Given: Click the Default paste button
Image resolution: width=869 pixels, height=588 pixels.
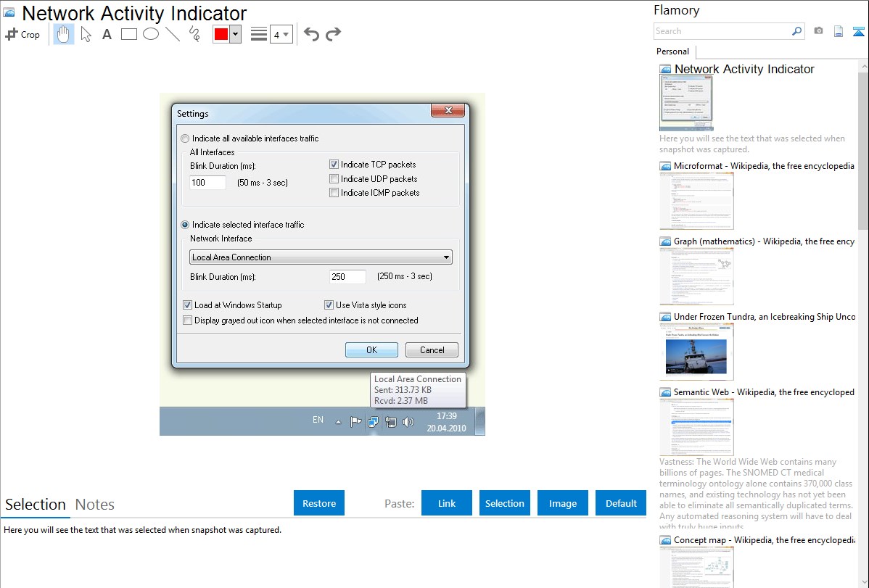Looking at the screenshot, I should [x=621, y=503].
